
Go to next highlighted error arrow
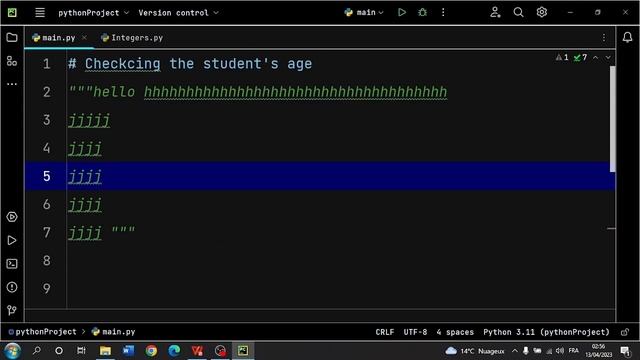tap(608, 58)
